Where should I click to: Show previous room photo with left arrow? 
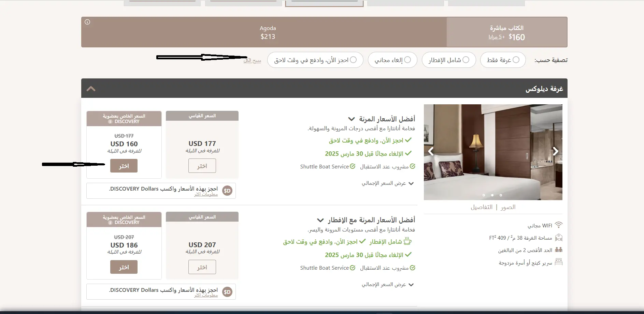coord(431,151)
